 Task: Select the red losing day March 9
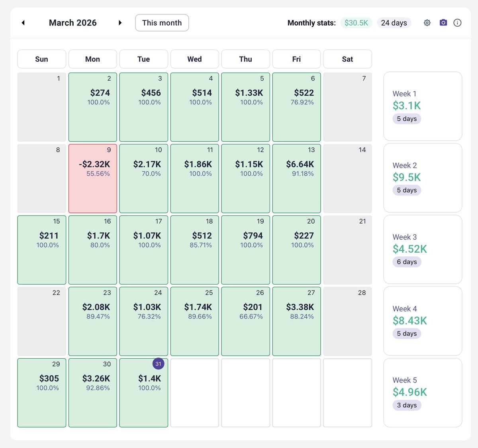click(92, 178)
